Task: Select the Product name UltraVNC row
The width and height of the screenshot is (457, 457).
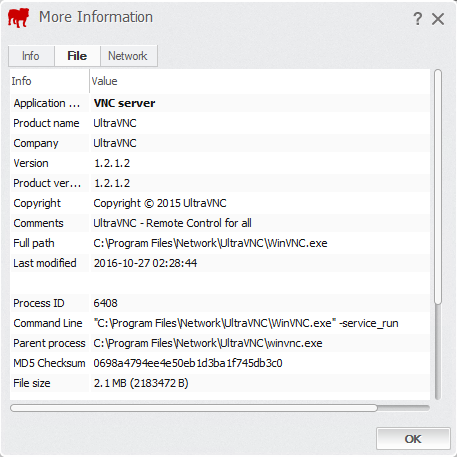Action: point(220,123)
